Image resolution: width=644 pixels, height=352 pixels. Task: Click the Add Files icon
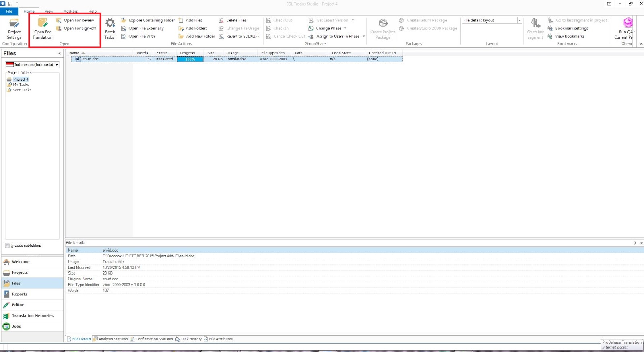181,20
